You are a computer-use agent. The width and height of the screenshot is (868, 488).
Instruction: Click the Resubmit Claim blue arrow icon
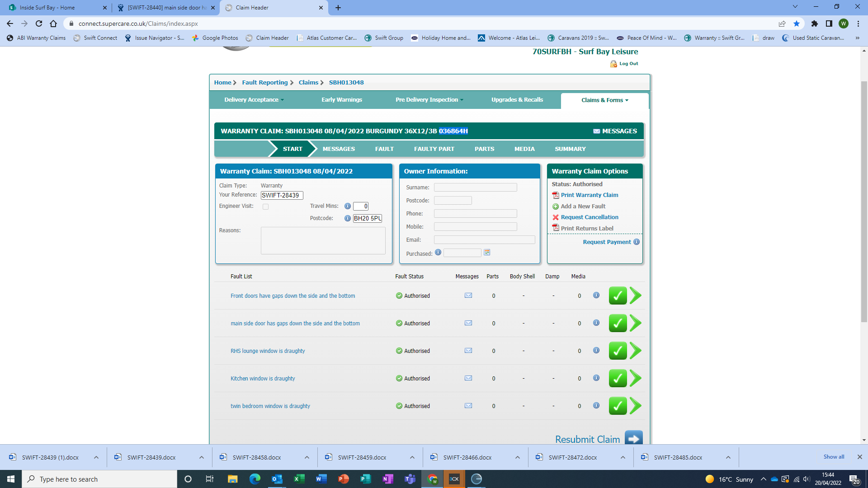[x=633, y=438]
